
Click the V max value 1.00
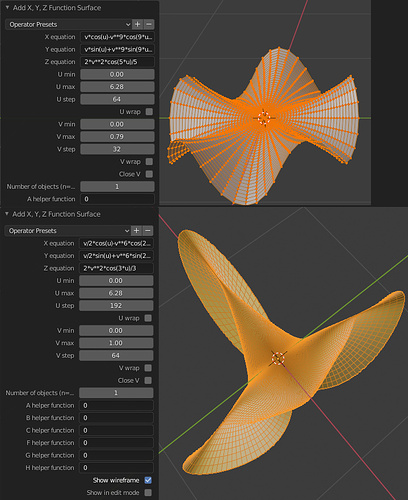(x=116, y=343)
